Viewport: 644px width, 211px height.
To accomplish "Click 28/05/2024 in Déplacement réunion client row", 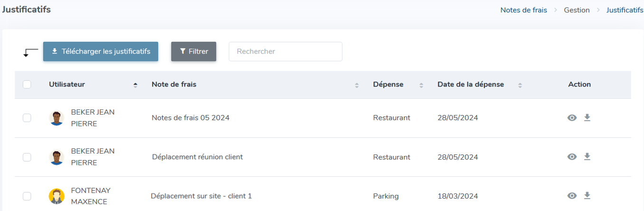I will 458,157.
